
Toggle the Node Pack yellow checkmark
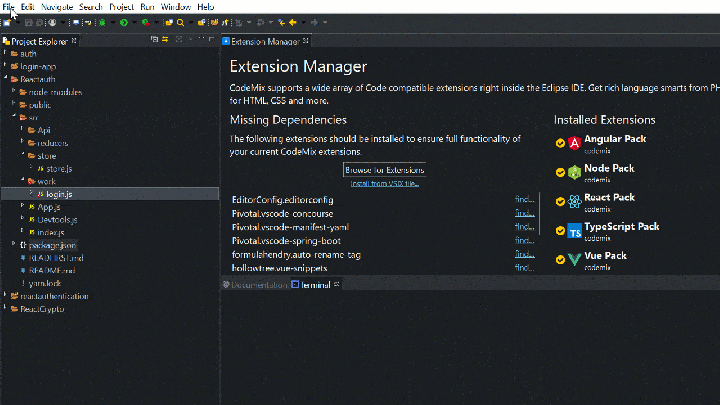point(560,172)
